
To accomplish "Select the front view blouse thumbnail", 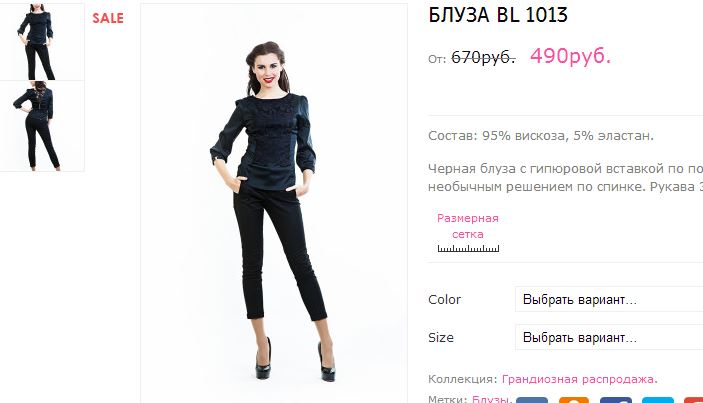I will pyautogui.click(x=41, y=42).
